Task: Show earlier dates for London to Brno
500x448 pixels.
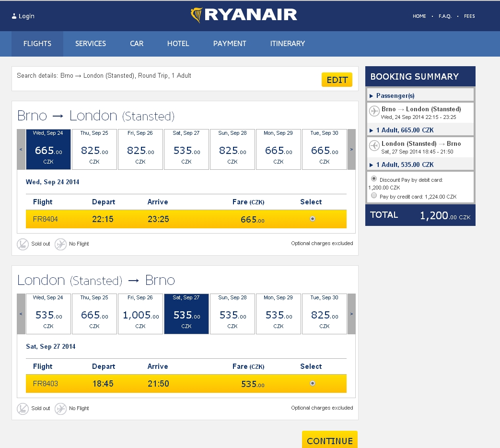Action: pos(21,314)
